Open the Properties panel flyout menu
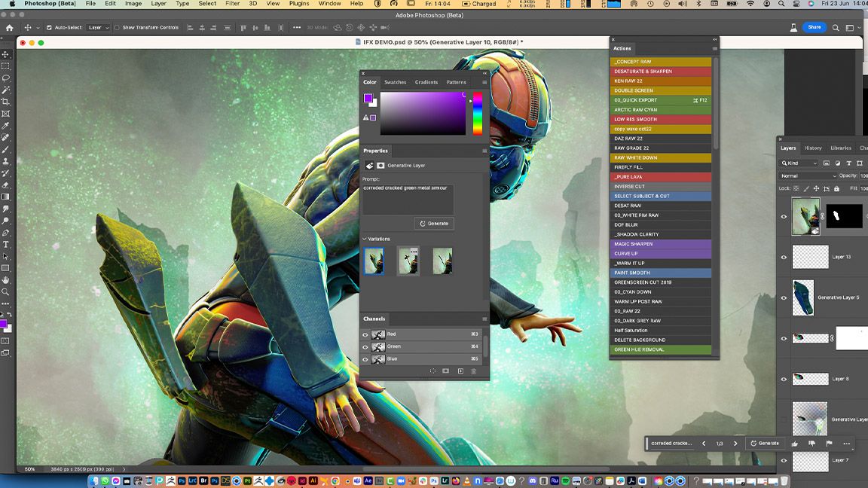Image resolution: width=868 pixels, height=488 pixels. [484, 151]
